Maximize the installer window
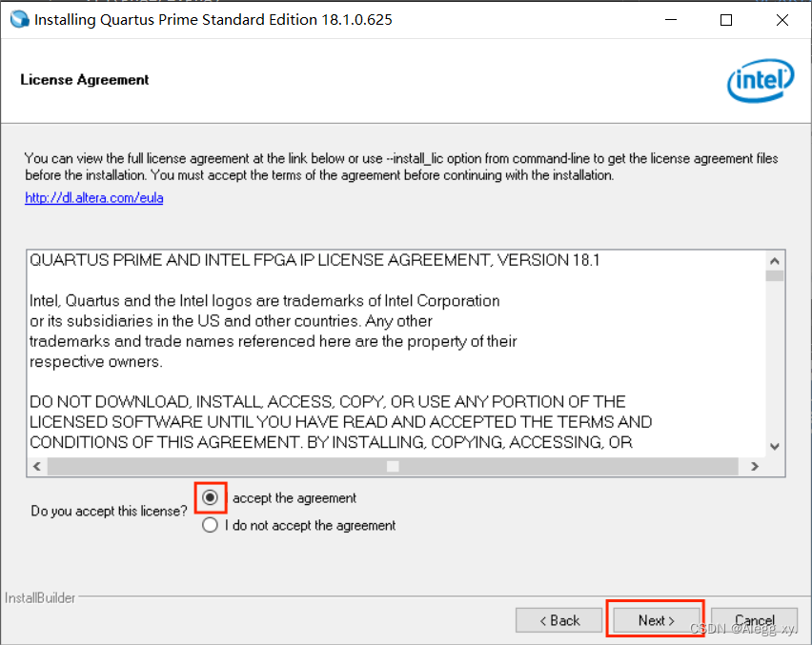This screenshot has height=645, width=812. coord(726,20)
